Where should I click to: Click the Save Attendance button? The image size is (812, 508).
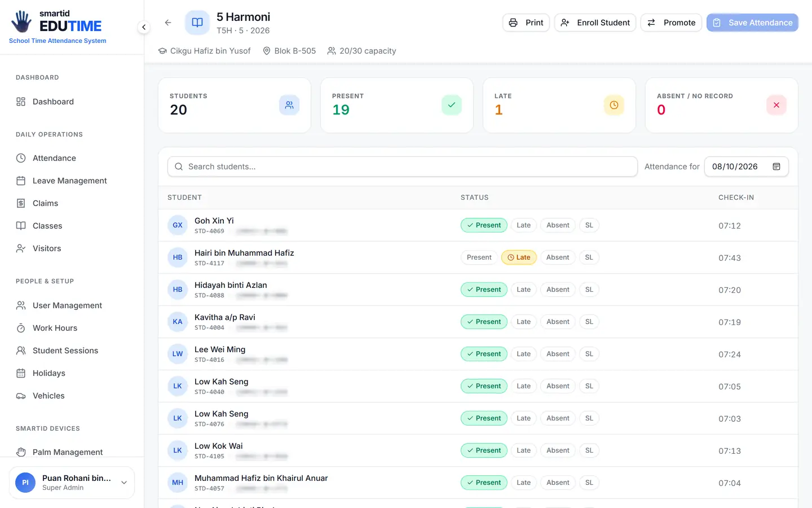(x=752, y=23)
